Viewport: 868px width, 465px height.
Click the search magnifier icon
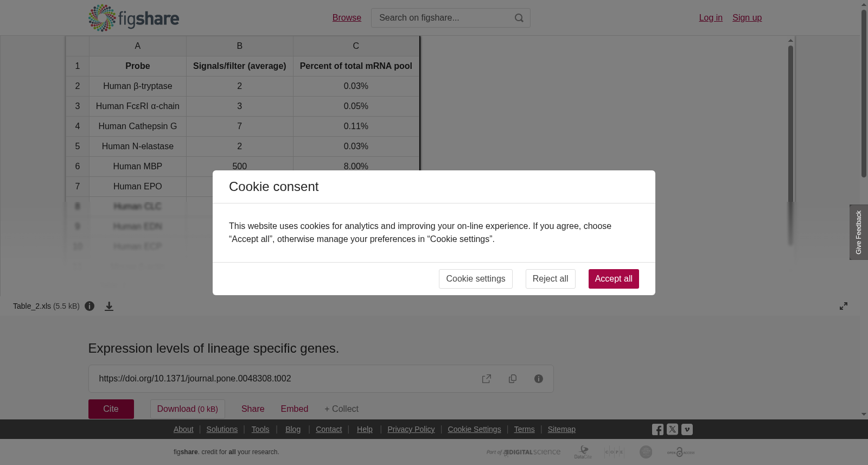pos(519,18)
